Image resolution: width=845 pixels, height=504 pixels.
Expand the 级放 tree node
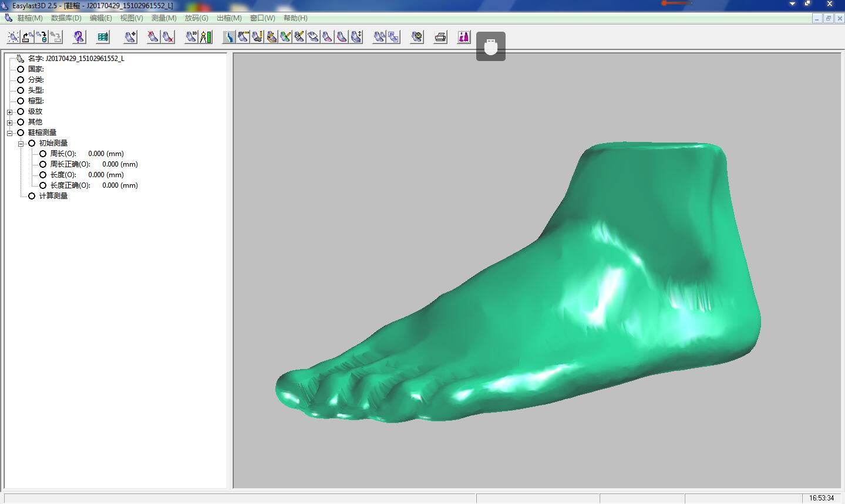[x=9, y=111]
